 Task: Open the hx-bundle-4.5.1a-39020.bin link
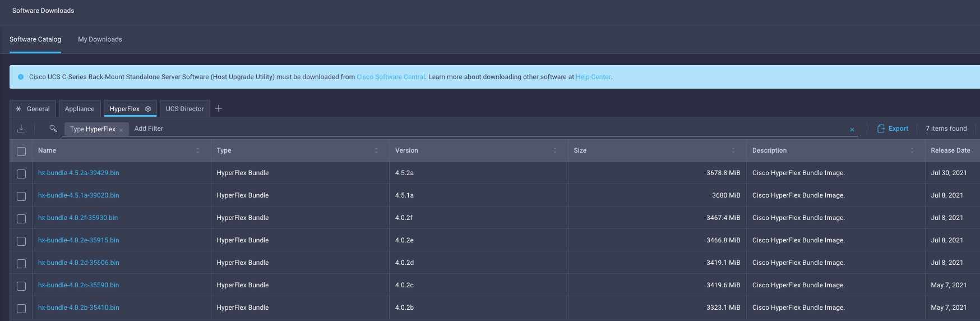coord(78,195)
